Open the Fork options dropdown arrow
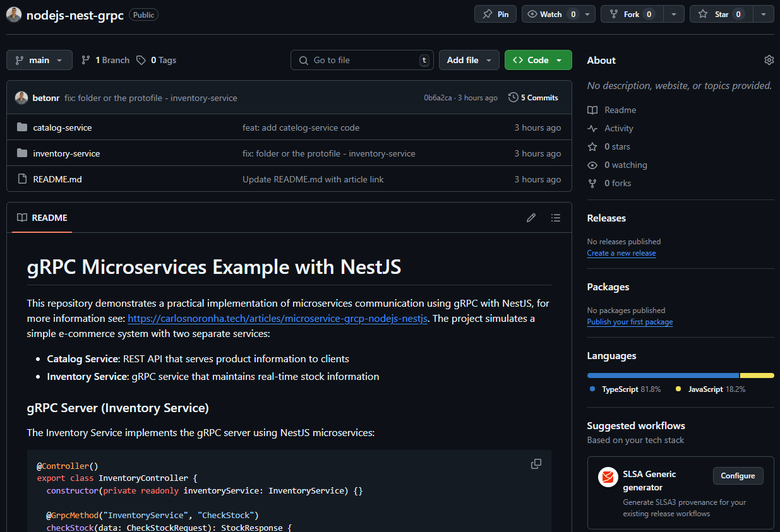Screen dimensions: 780x532 (x=675, y=14)
